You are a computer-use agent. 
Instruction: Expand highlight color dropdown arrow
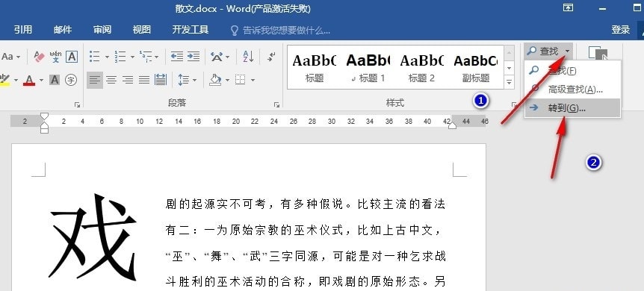[16, 80]
